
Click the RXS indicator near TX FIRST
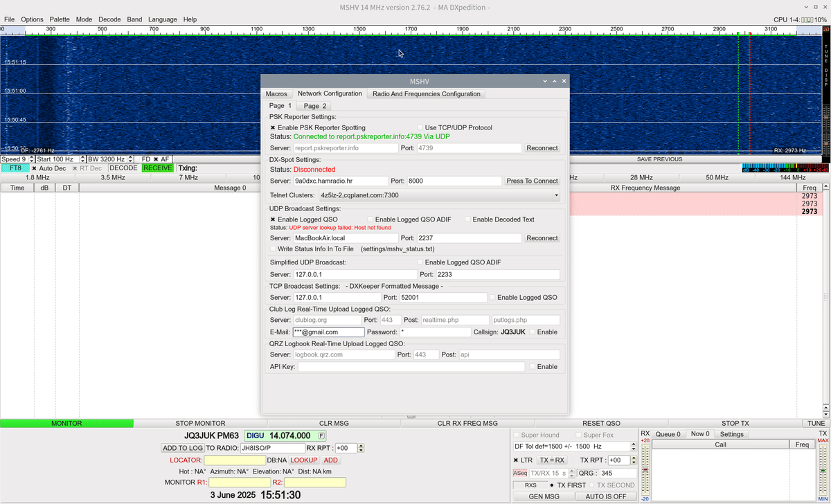530,485
